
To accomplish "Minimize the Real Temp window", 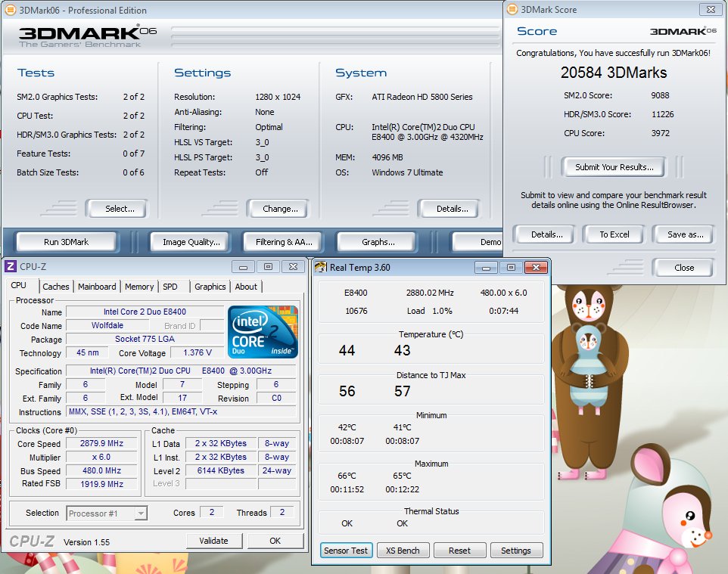I will (x=486, y=267).
